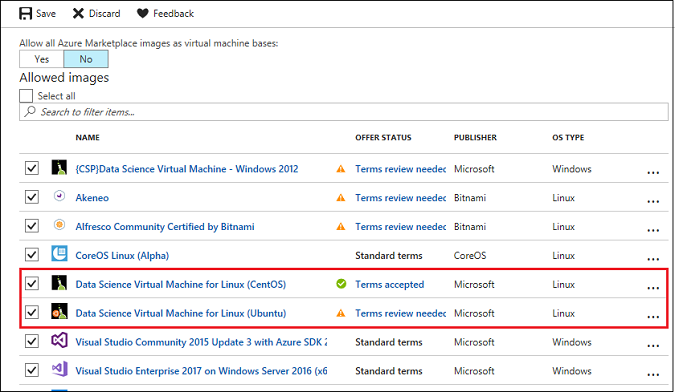Uncheck the CoreOS Linux (Alpha) checkbox
This screenshot has width=675, height=392.
[x=31, y=254]
